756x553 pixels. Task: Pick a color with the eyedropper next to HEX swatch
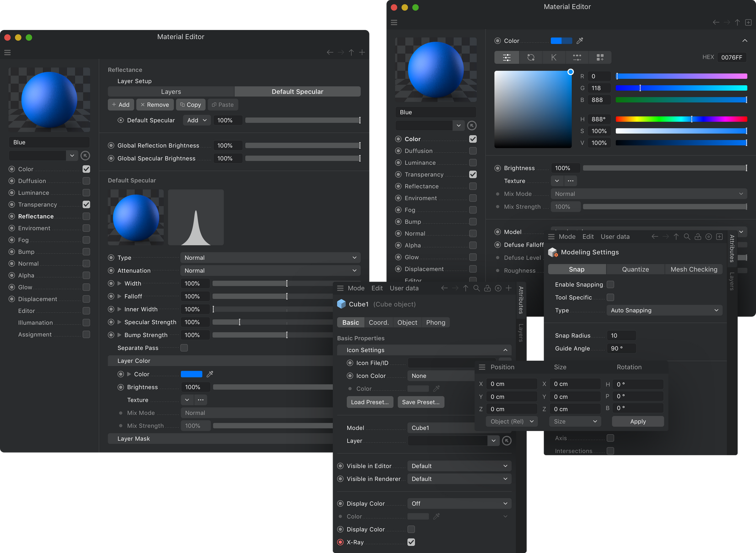[x=580, y=41]
